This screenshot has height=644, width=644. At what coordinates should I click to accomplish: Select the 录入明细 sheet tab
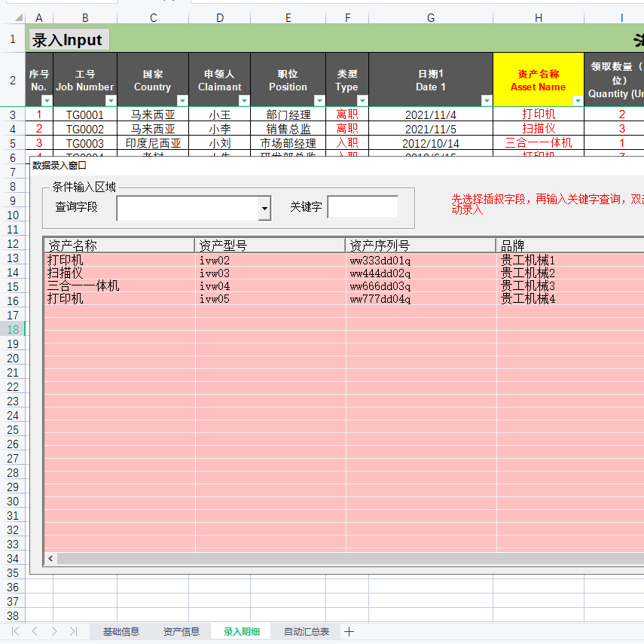tap(242, 632)
